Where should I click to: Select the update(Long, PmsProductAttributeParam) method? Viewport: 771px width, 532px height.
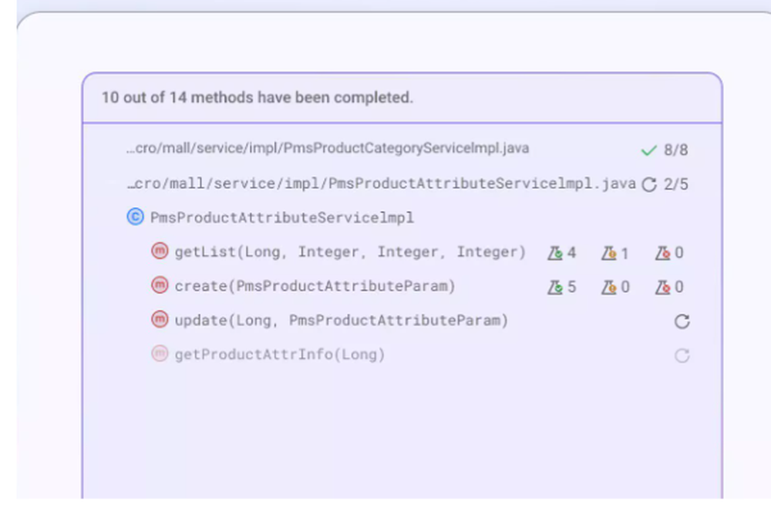pyautogui.click(x=342, y=320)
